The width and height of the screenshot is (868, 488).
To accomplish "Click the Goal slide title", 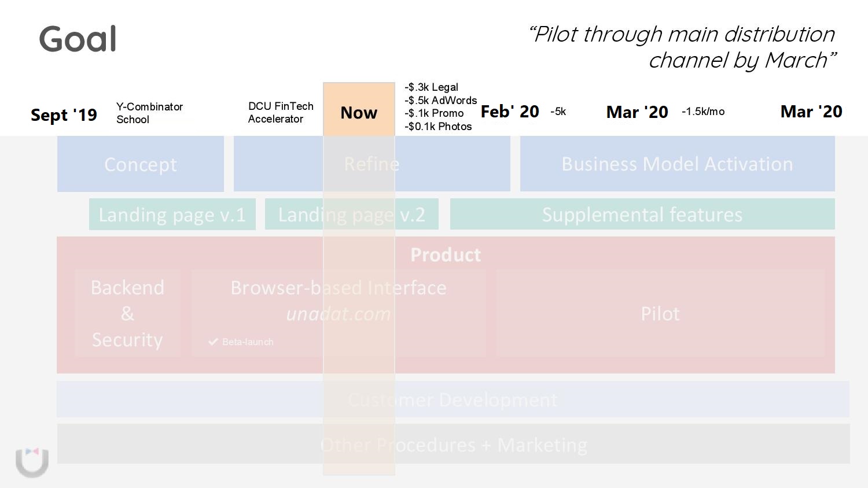I will pyautogui.click(x=78, y=39).
